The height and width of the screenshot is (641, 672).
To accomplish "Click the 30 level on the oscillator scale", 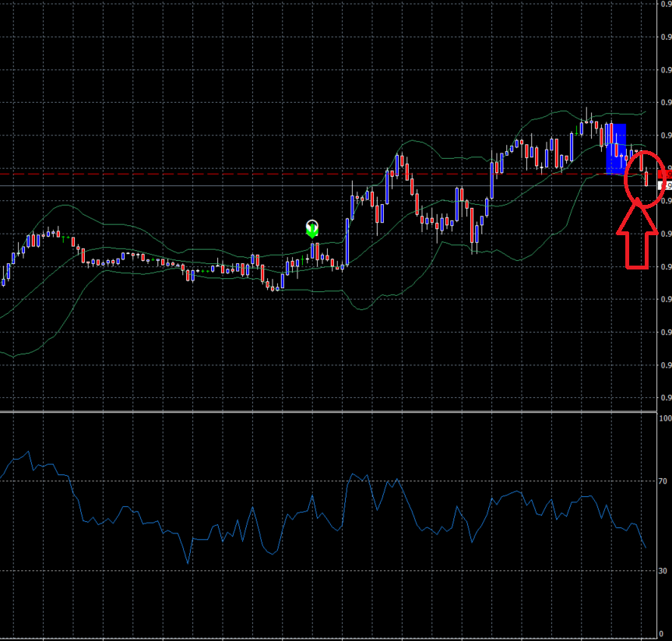I will (x=663, y=571).
